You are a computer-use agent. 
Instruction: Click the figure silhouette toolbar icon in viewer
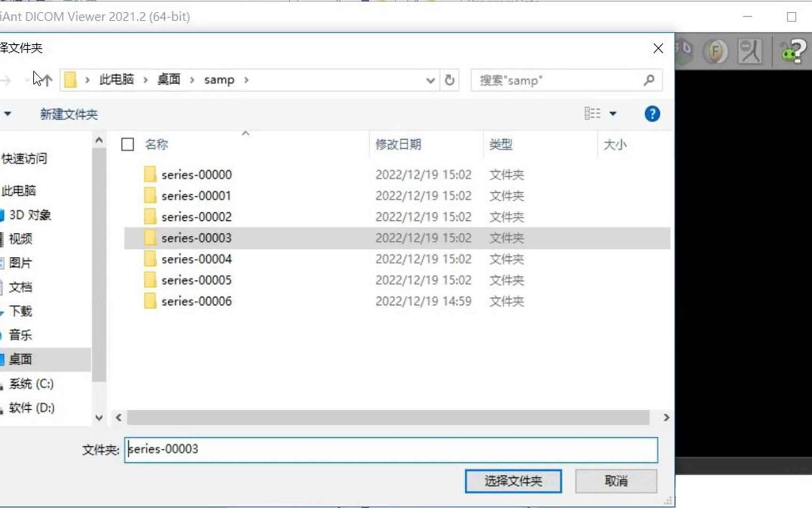[x=750, y=51]
